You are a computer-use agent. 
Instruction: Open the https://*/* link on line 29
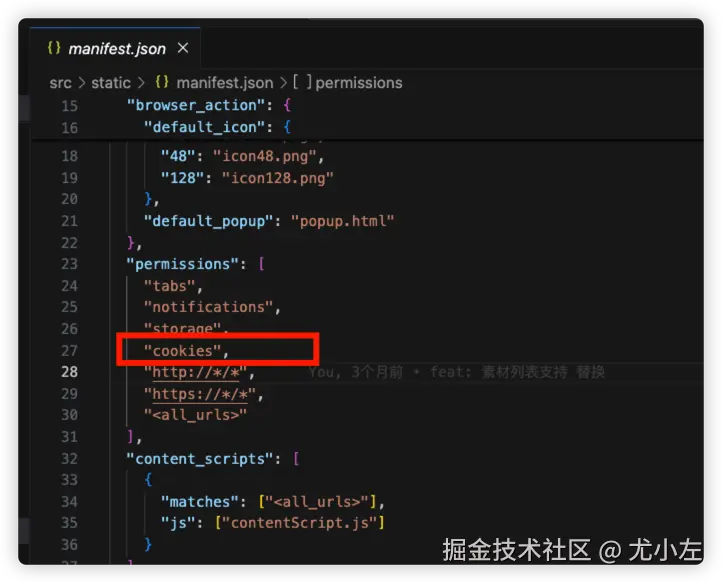click(x=200, y=394)
